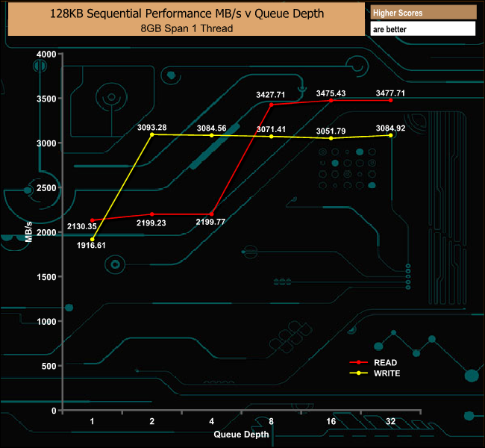Click the WRITE data label 3051.79

point(331,131)
